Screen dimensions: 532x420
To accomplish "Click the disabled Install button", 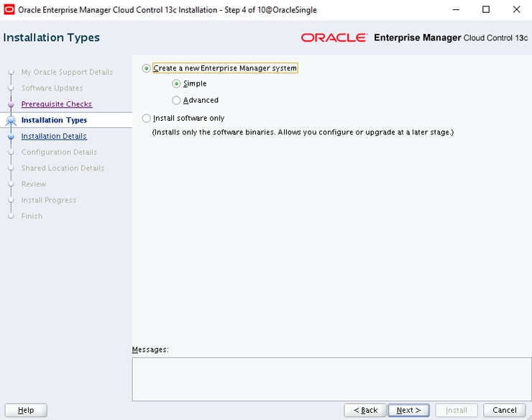I will [x=457, y=410].
